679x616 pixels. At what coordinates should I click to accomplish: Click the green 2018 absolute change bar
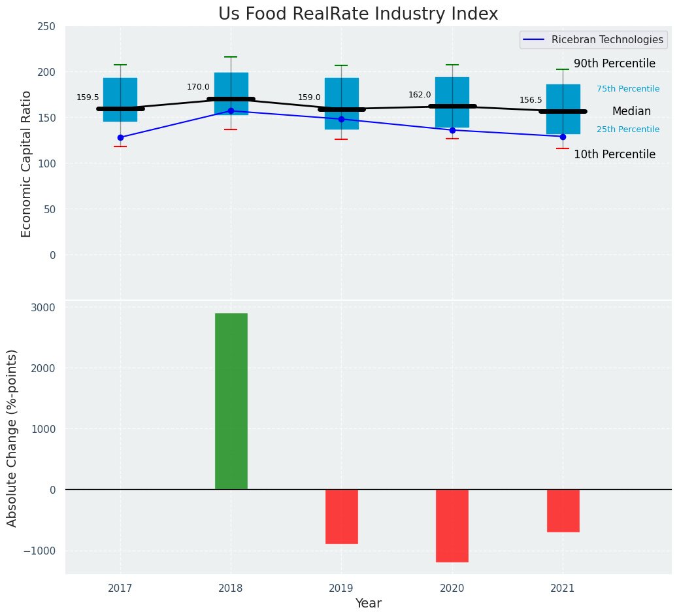(x=231, y=401)
